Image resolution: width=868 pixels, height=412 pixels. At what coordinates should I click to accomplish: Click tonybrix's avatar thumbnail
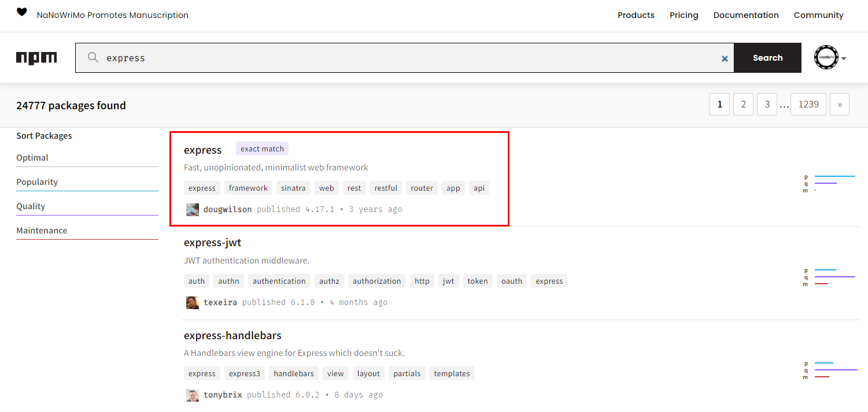[x=193, y=395]
